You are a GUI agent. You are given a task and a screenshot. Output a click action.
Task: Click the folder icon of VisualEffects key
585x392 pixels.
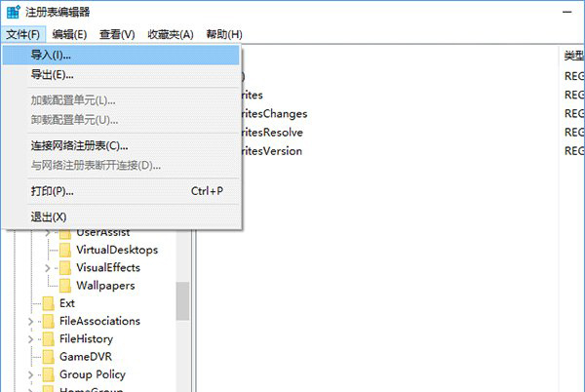(65, 267)
